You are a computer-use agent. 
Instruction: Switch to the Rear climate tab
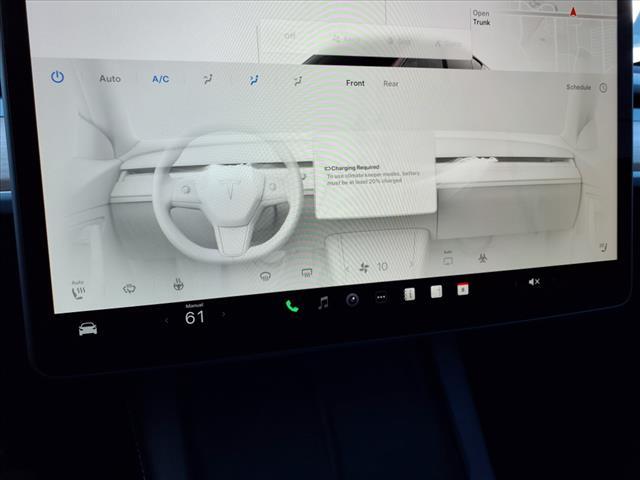point(391,84)
